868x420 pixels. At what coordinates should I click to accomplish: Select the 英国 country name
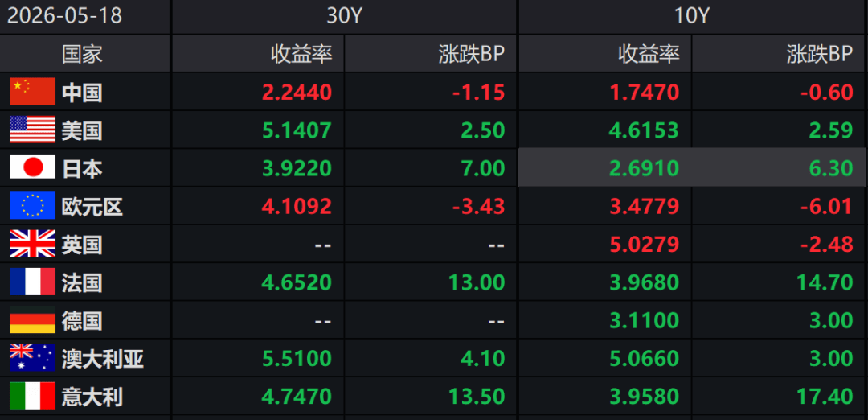(82, 245)
